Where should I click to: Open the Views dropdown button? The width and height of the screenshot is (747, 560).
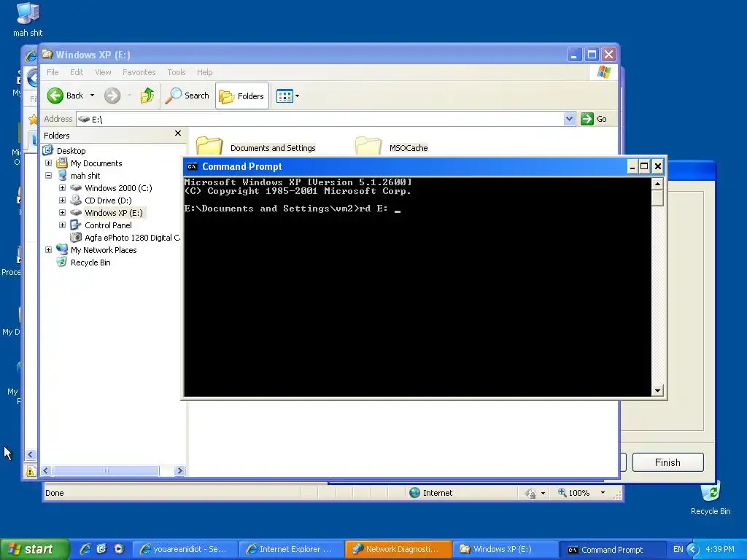coord(287,96)
